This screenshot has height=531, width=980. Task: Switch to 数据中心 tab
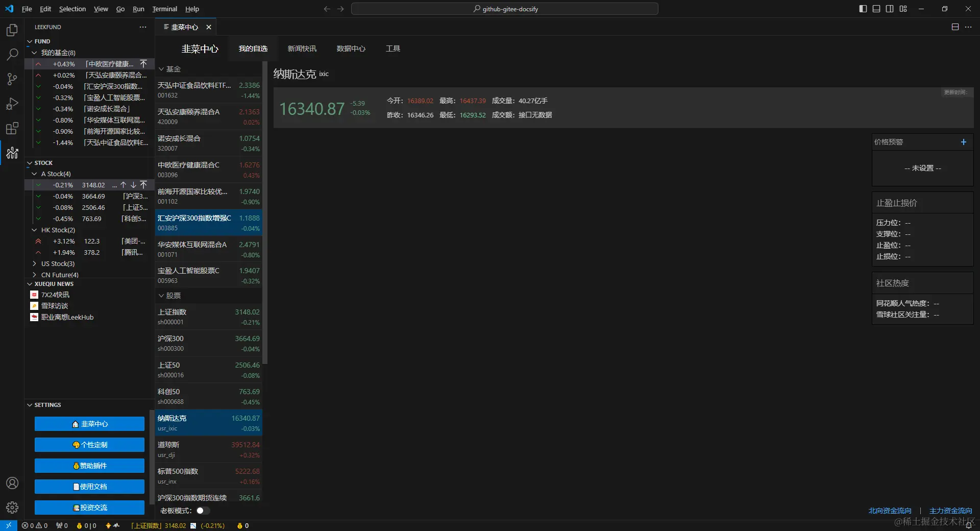point(351,49)
